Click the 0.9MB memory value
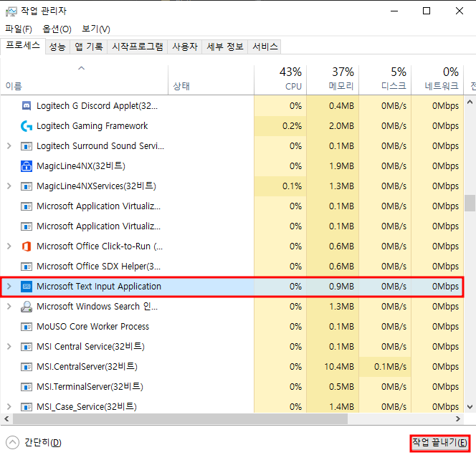 pyautogui.click(x=341, y=287)
